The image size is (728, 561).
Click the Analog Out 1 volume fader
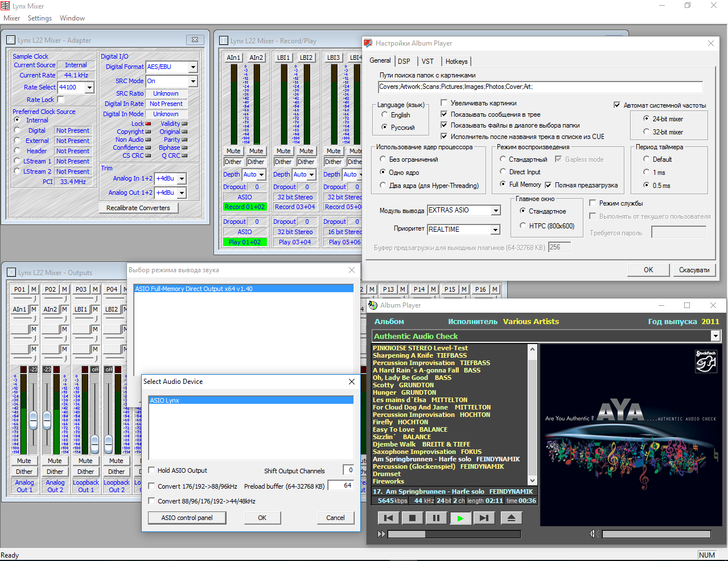(33, 420)
